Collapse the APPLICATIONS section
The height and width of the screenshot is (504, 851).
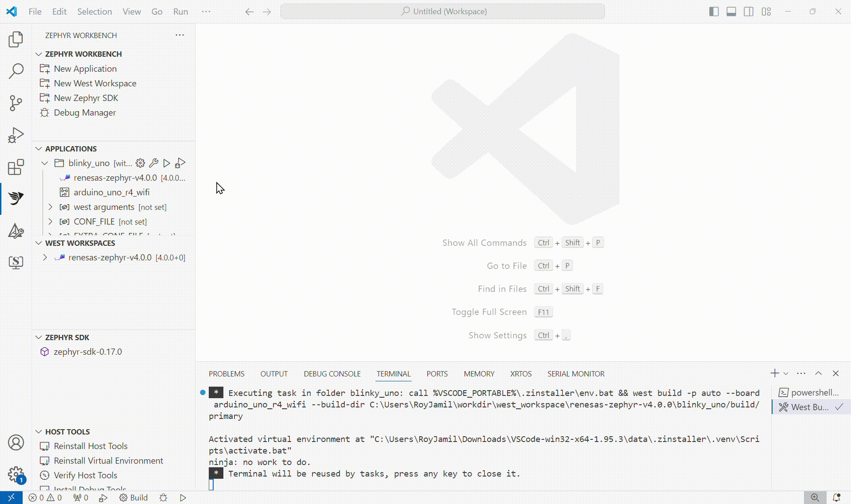(x=38, y=148)
